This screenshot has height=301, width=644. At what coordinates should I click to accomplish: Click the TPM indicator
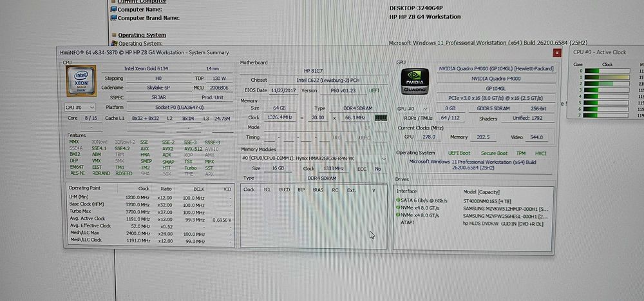tap(521, 153)
